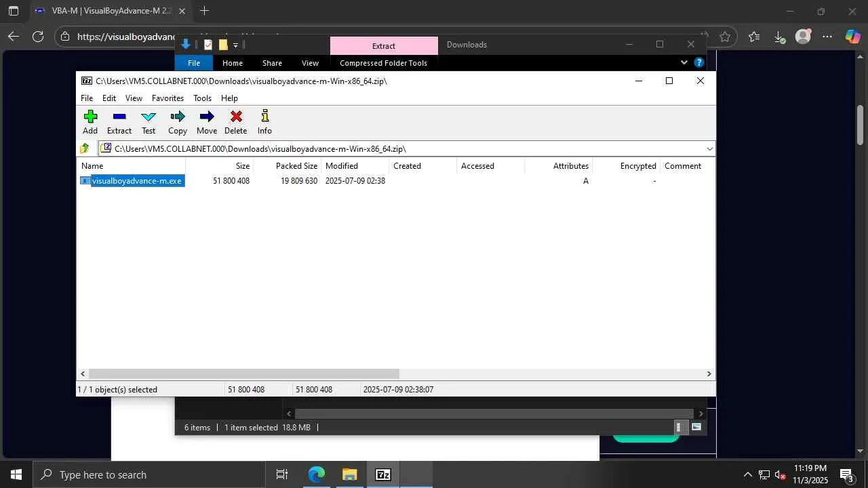The height and width of the screenshot is (488, 868).
Task: Sort by the Packed Size column header
Action: point(288,166)
